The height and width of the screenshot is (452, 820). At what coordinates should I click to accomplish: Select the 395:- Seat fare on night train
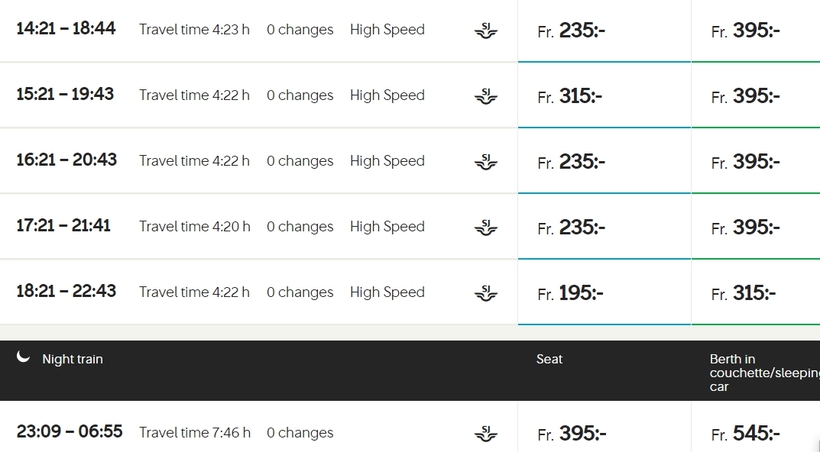(x=605, y=433)
